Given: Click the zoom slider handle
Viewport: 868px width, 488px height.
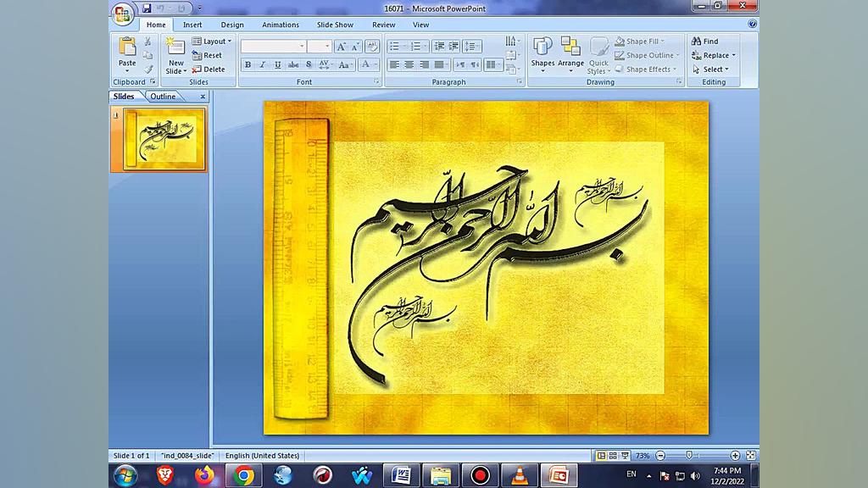Looking at the screenshot, I should pyautogui.click(x=689, y=455).
